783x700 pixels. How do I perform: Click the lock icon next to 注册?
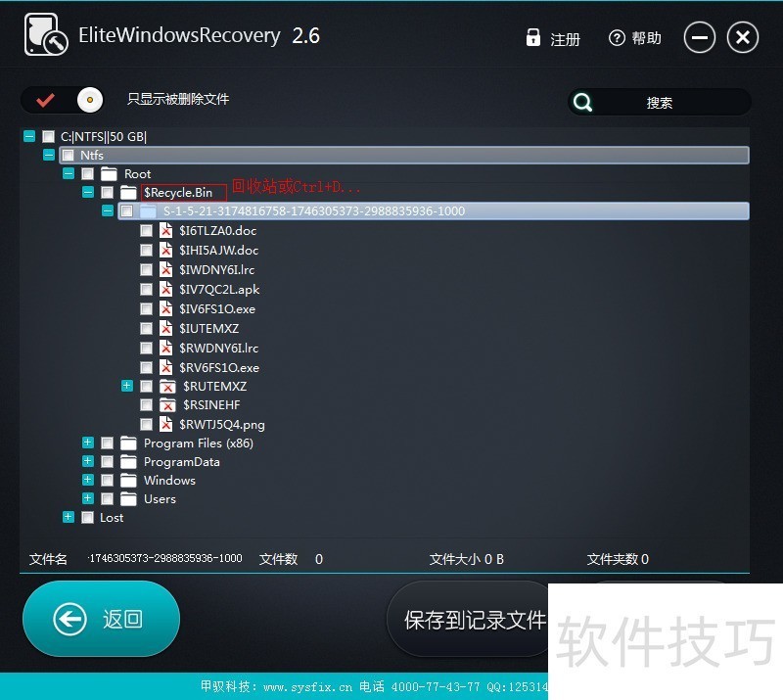[x=533, y=38]
